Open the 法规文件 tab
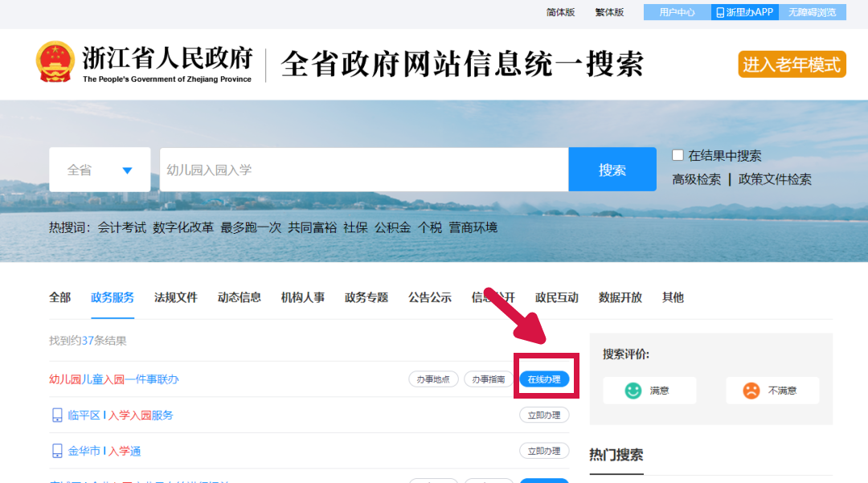This screenshot has width=868, height=483. click(175, 297)
